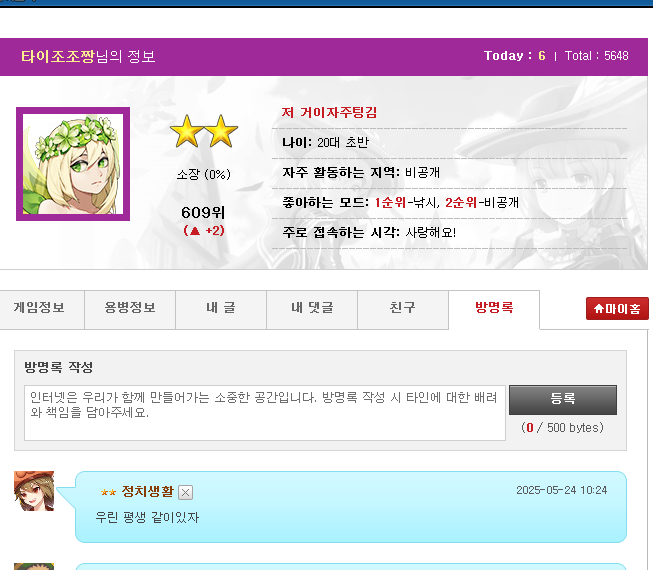The height and width of the screenshot is (570, 653).
Task: Click the Today: 6 visitor count
Action: [x=514, y=56]
